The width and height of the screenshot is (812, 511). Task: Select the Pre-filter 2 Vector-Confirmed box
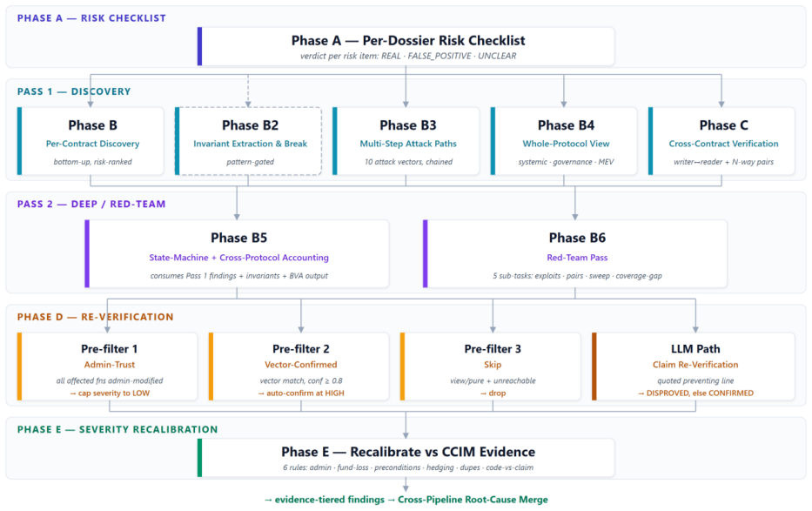coord(299,366)
